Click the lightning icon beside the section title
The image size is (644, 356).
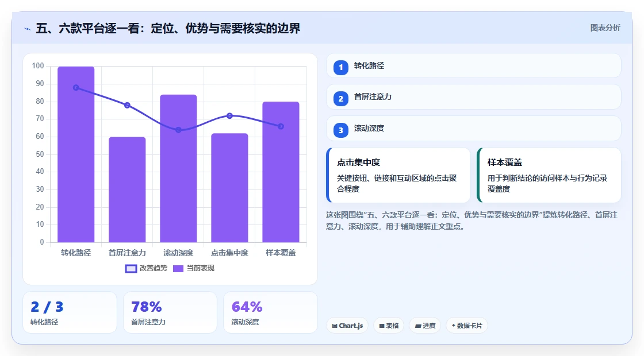click(x=28, y=29)
